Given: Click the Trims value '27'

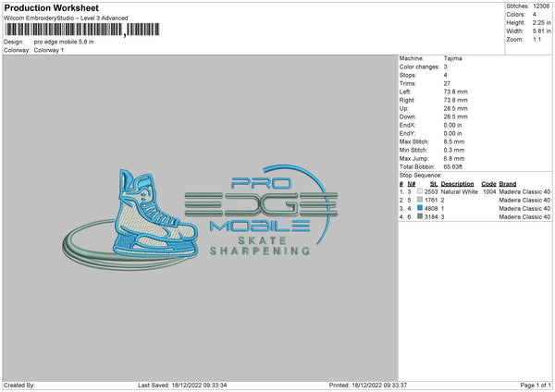Looking at the screenshot, I should 447,83.
